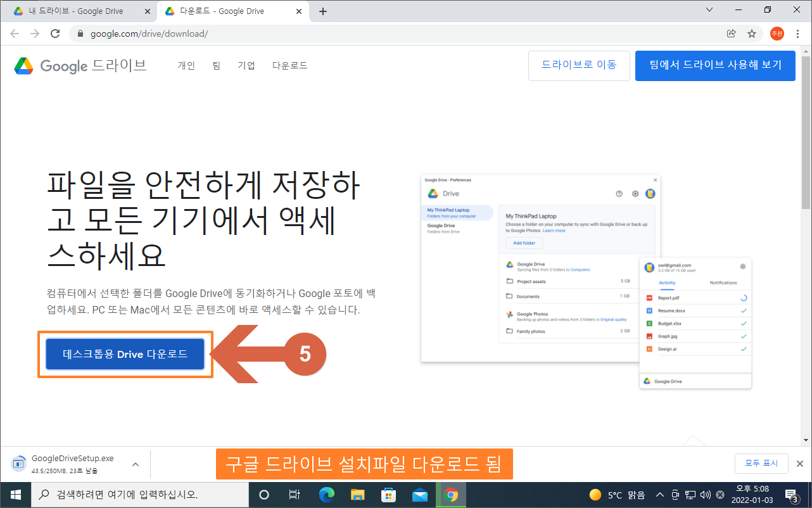Viewport: 812px width, 508px height.
Task: Click 데스크톱용 Drive 다운로드 button
Action: [125, 354]
